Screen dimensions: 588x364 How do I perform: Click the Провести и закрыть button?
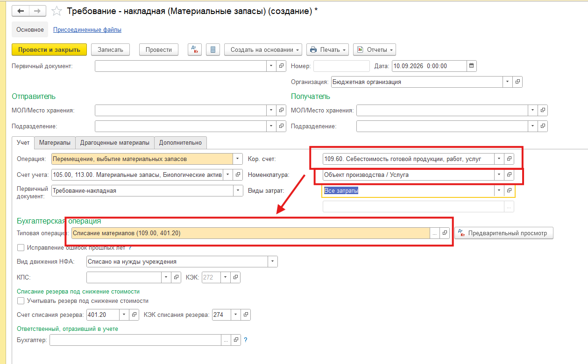(49, 49)
